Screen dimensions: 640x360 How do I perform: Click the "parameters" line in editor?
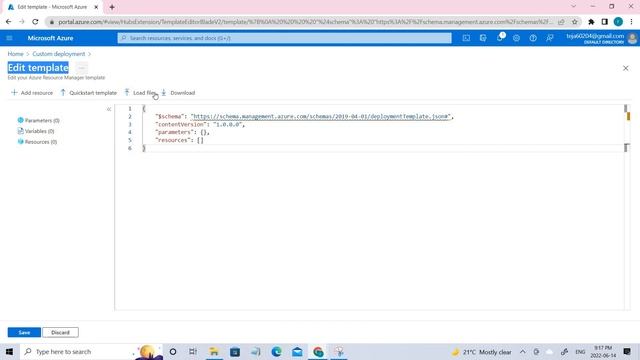click(182, 132)
